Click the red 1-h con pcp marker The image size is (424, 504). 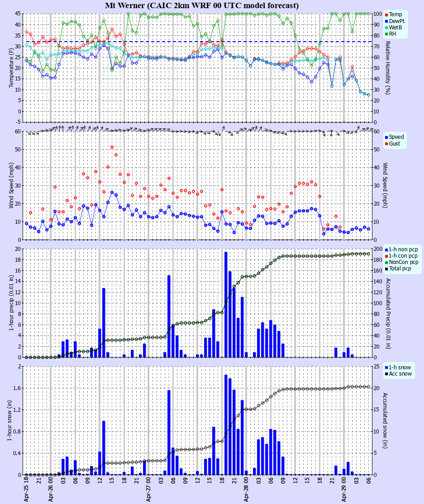coord(386,256)
